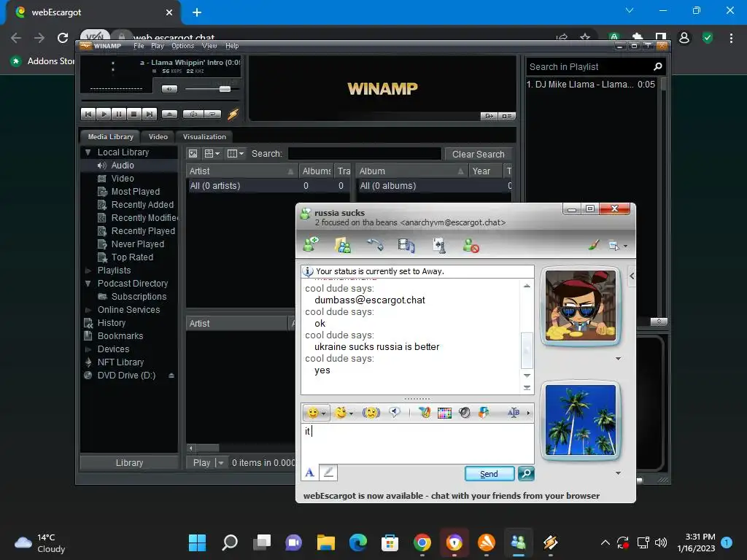Click the voice clip icon

(395, 413)
